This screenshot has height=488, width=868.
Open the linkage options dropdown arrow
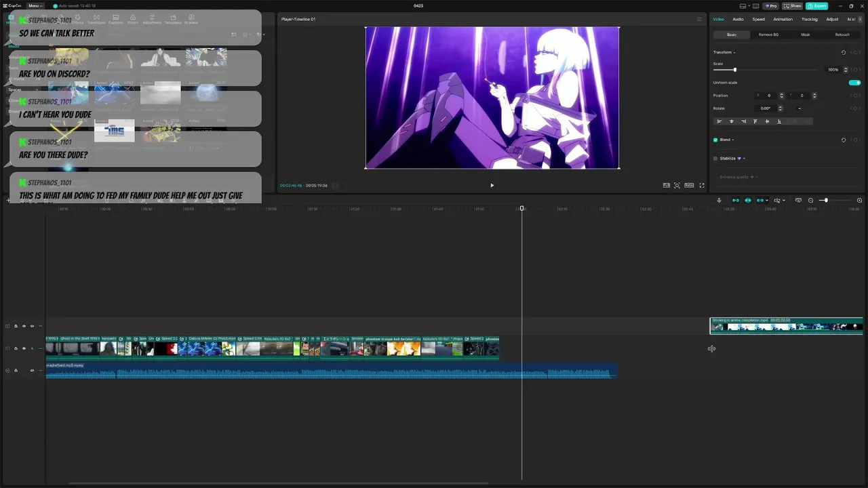tap(767, 200)
